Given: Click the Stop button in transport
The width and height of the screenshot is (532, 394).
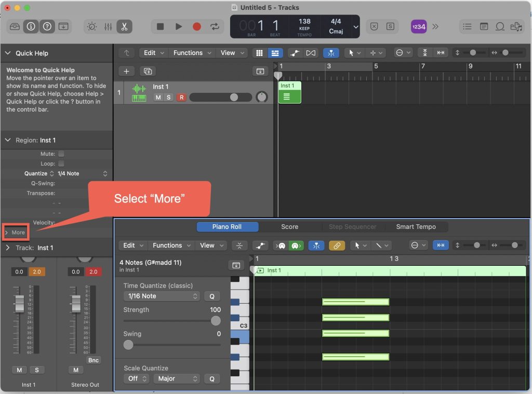Looking at the screenshot, I should (x=161, y=26).
